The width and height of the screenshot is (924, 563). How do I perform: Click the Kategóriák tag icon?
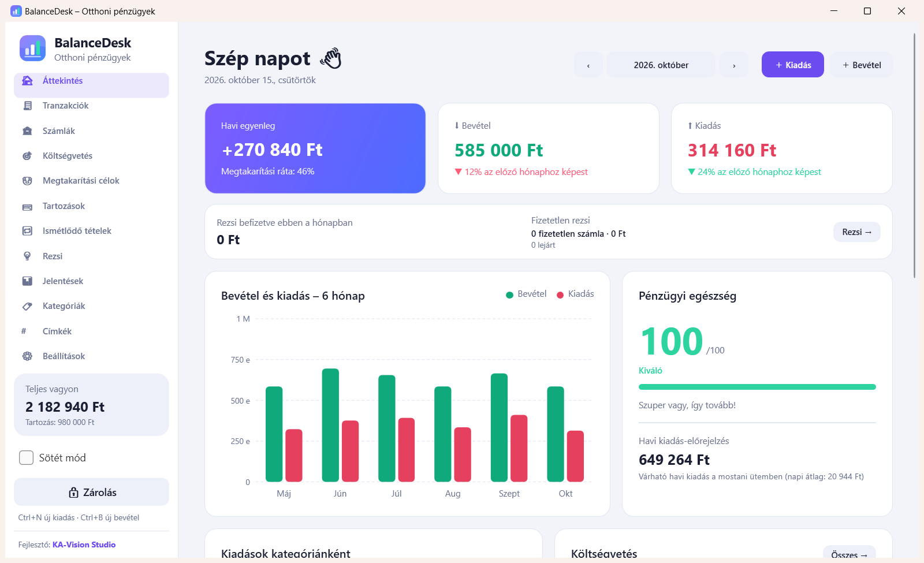27,306
